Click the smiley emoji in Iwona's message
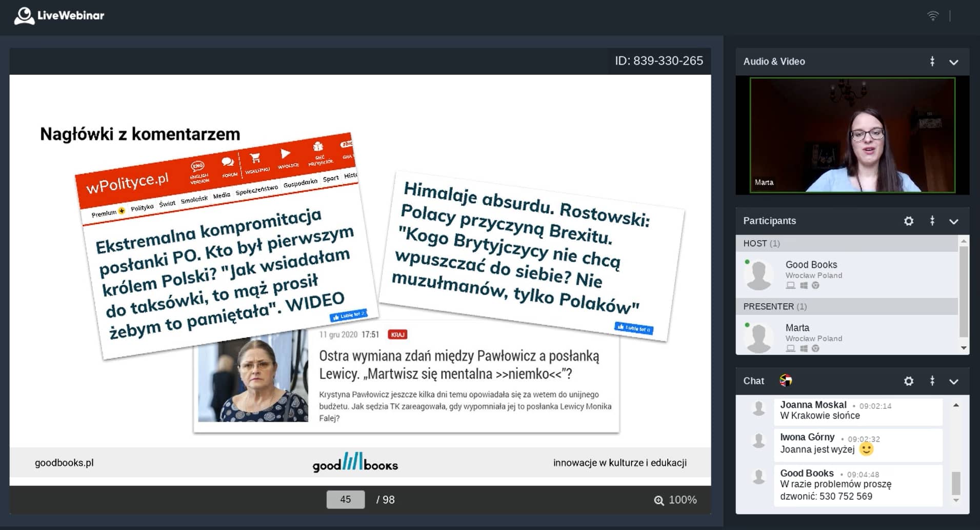The image size is (980, 530). point(866,449)
